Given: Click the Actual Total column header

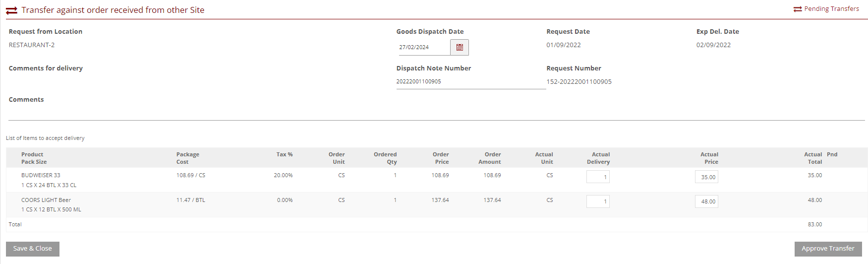Looking at the screenshot, I should coord(813,158).
